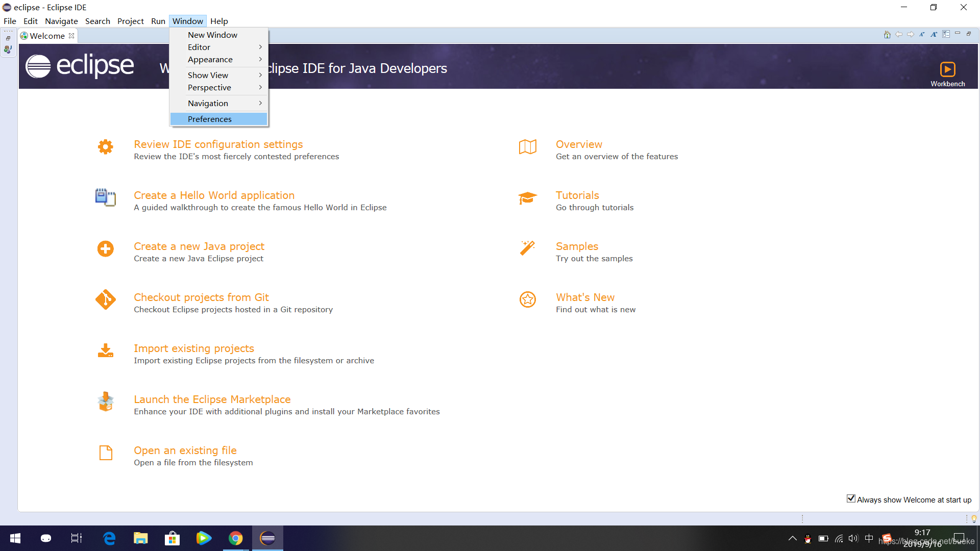The image size is (980, 551).
Task: Maximize the Welcome view panel
Action: click(969, 34)
